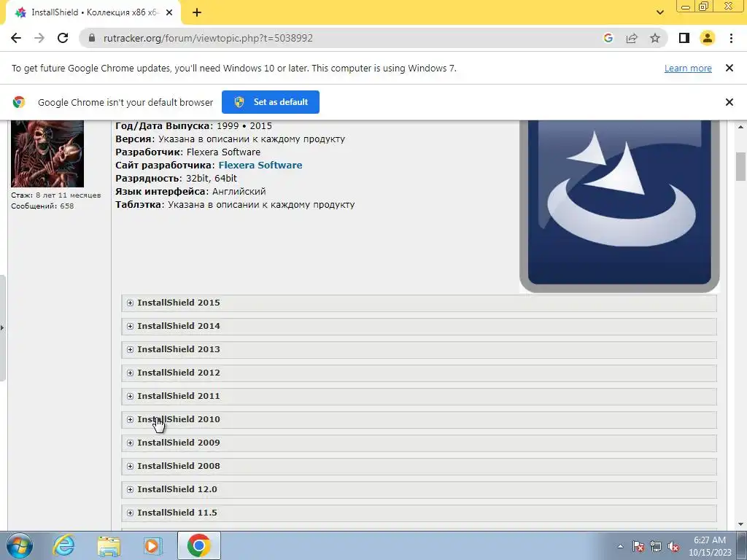Open the Flexera Software developer link
This screenshot has height=560, width=747.
click(260, 166)
